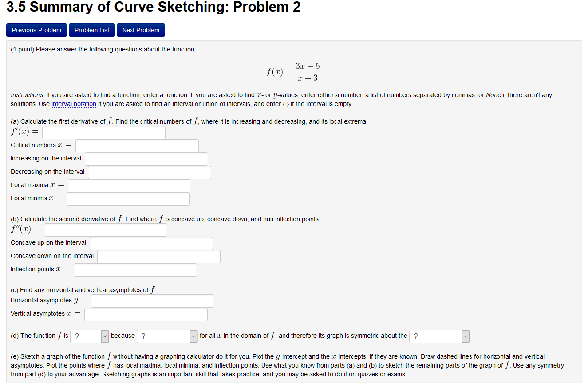Open the function symmetry type dropdown
This screenshot has width=588, height=391.
click(89, 336)
